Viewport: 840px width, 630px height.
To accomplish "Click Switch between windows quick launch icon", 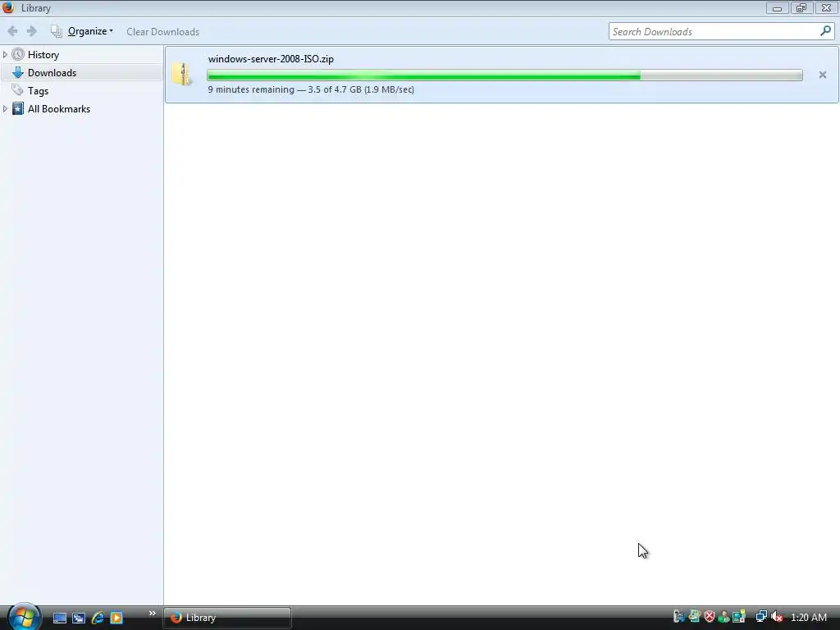I will 79,618.
